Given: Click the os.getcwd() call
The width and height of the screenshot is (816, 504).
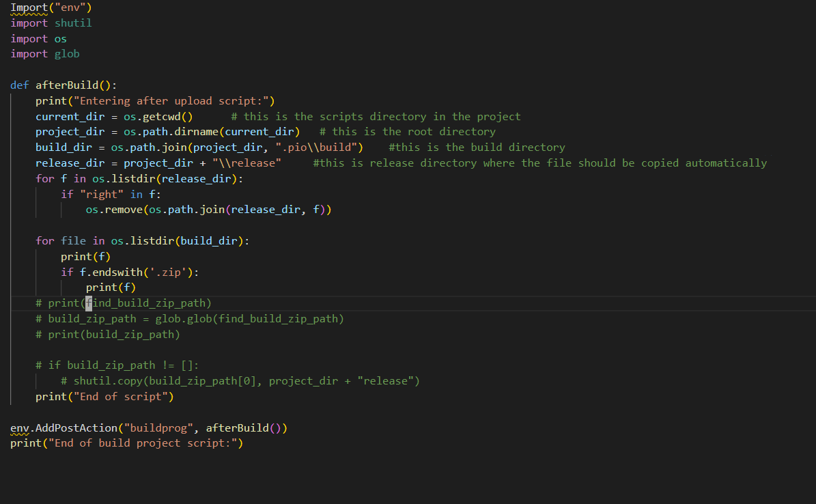Looking at the screenshot, I should [158, 116].
